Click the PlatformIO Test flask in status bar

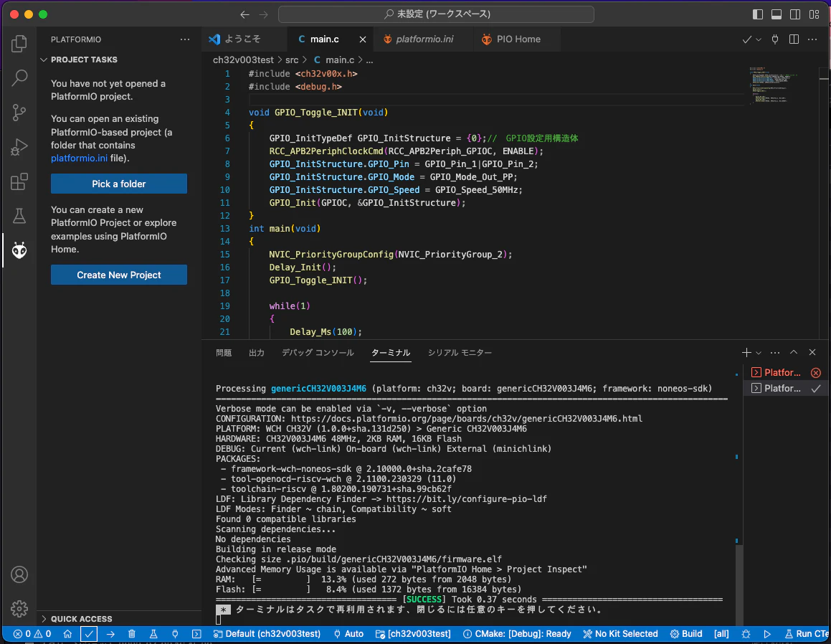tap(153, 634)
